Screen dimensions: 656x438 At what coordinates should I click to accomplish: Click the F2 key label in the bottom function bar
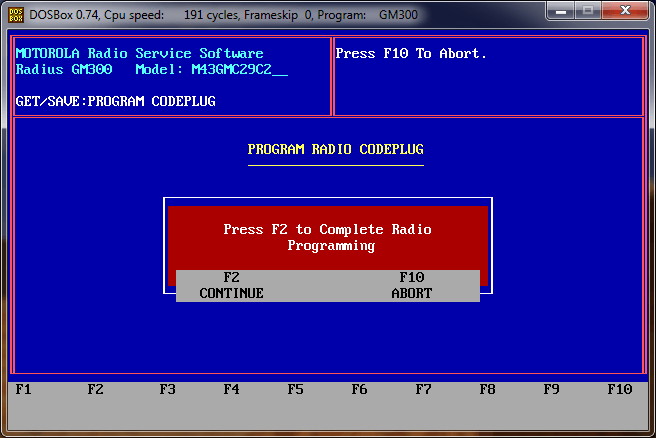point(95,390)
